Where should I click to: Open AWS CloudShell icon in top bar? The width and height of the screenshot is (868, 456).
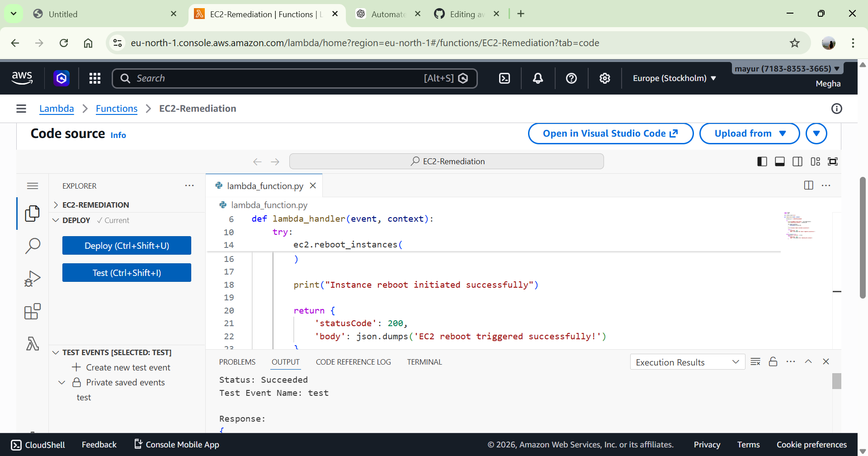pyautogui.click(x=505, y=78)
